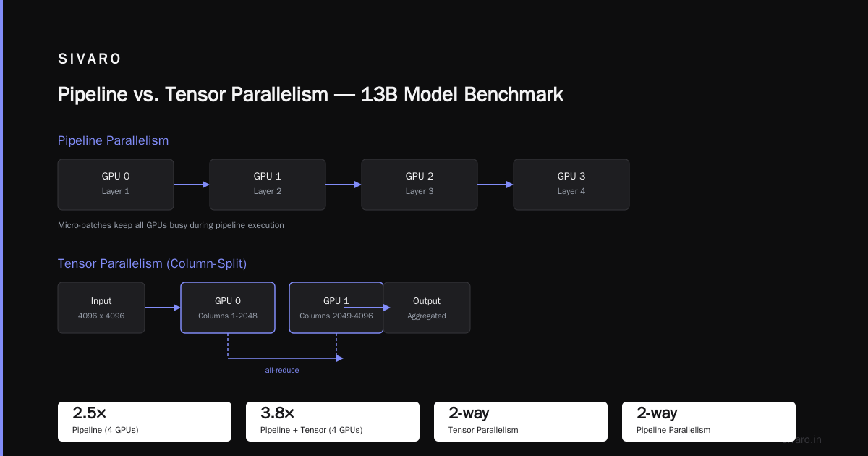Select the GPU 1 Layer 2 box
The height and width of the screenshot is (456, 868).
(x=268, y=185)
